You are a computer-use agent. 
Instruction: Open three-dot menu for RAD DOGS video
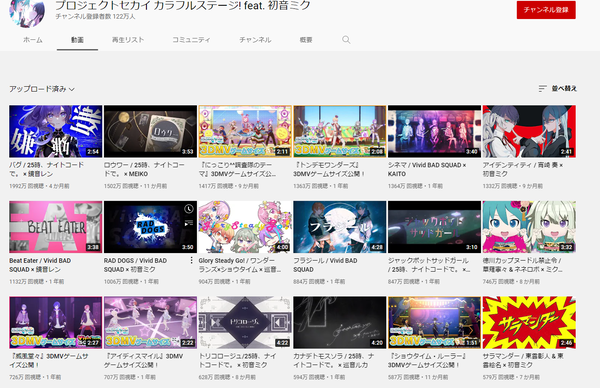(x=191, y=261)
